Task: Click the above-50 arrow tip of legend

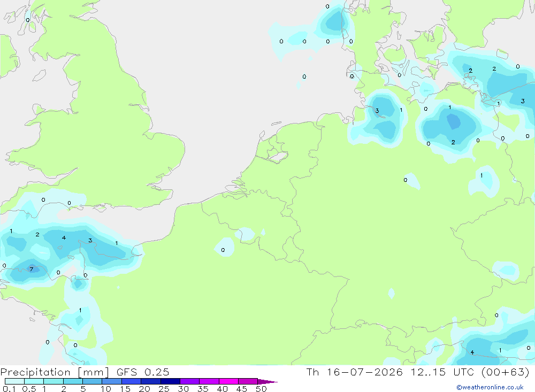Action: pyautogui.click(x=268, y=381)
